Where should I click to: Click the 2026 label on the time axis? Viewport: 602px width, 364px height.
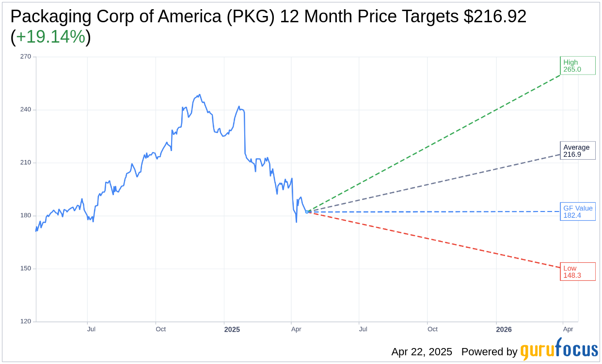504,330
